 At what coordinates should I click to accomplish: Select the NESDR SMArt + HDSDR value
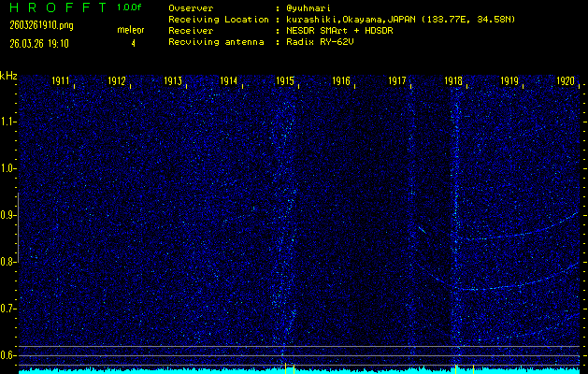[339, 31]
